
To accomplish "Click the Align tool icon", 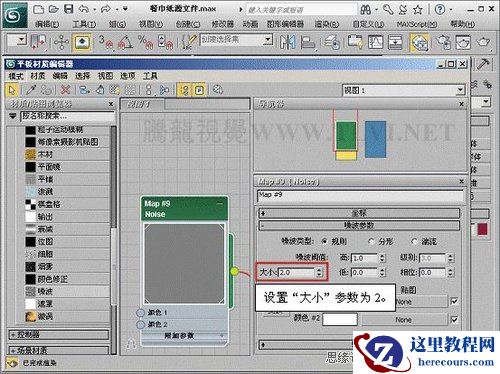I will [x=307, y=42].
